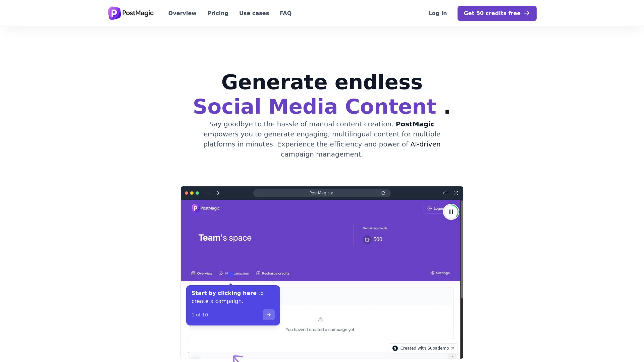Click the remaining credits icon
Viewport: 644px width, 362px height.
[x=367, y=239]
